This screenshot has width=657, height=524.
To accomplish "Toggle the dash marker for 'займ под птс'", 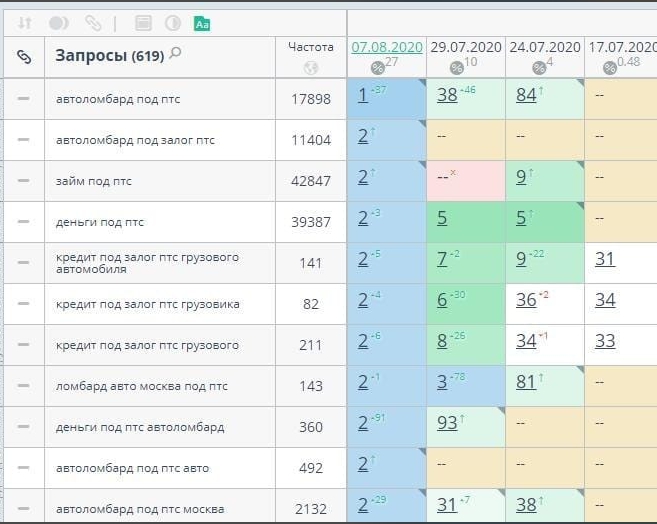I will click(24, 181).
